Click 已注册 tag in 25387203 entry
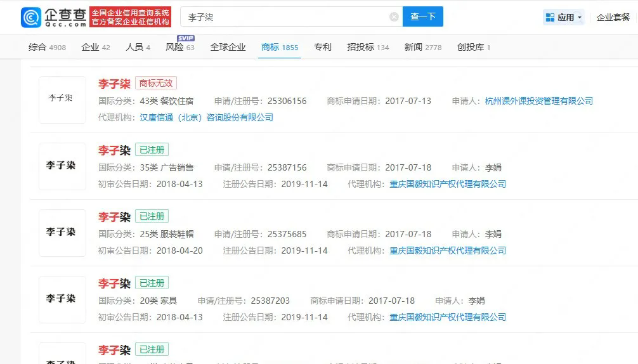 coord(152,283)
